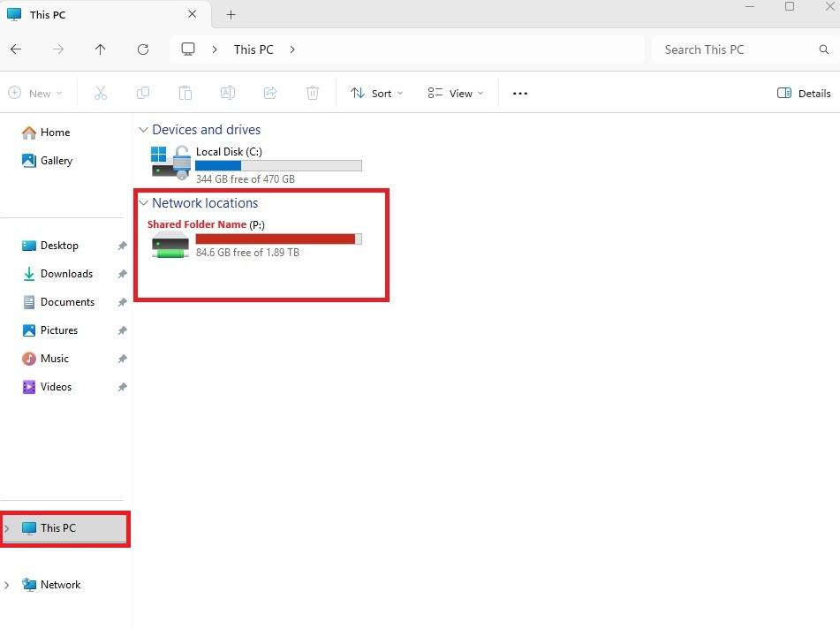
Task: Click the Delete icon in the toolbar
Action: tap(313, 93)
